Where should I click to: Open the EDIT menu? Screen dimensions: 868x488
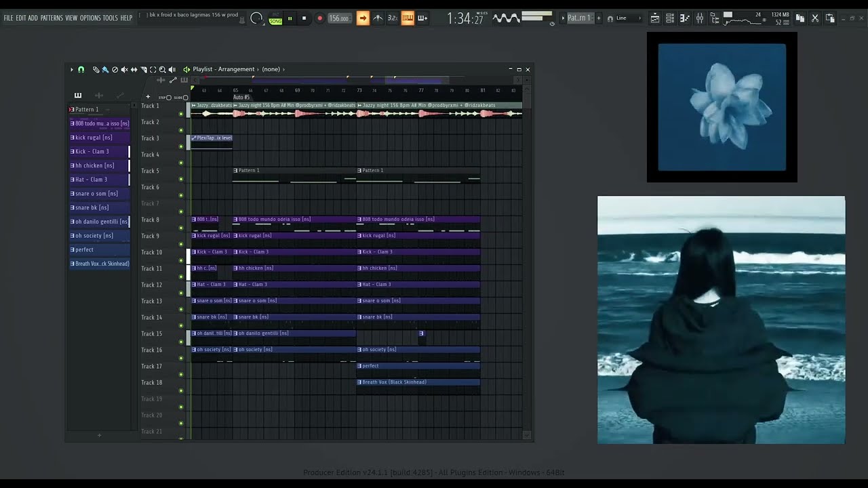coord(21,18)
